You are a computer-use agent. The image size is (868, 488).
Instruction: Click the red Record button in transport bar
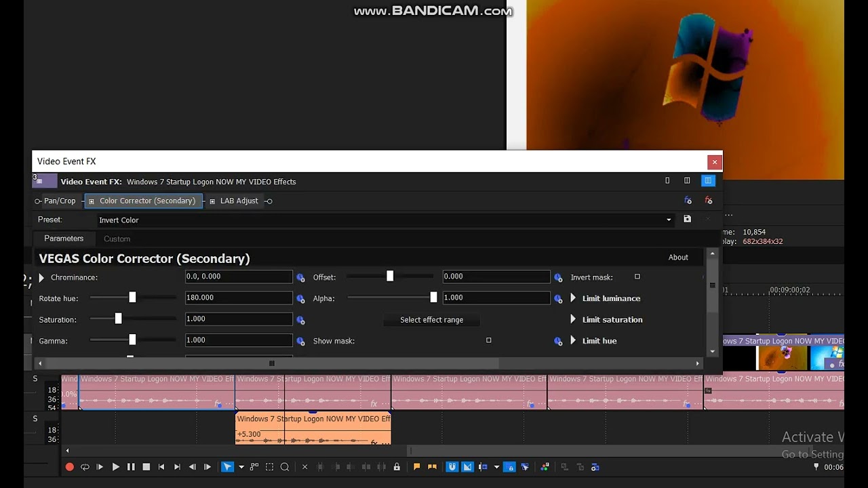[x=69, y=467]
